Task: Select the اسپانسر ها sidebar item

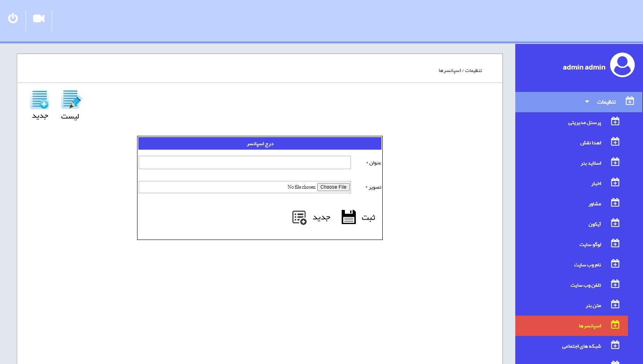Action: click(x=590, y=326)
